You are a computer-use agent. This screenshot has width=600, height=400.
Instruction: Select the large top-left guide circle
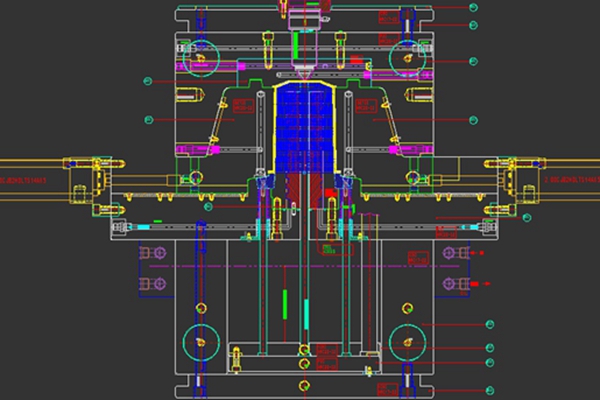coord(202,57)
